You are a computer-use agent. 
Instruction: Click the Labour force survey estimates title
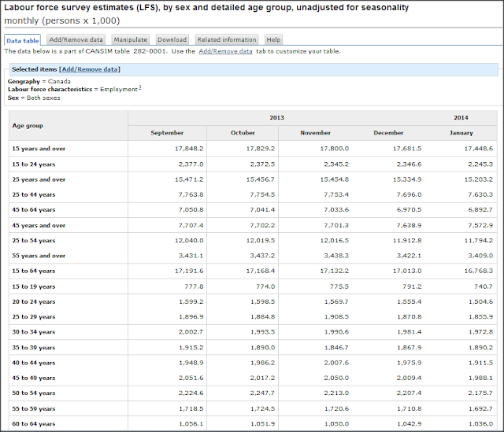tap(206, 7)
